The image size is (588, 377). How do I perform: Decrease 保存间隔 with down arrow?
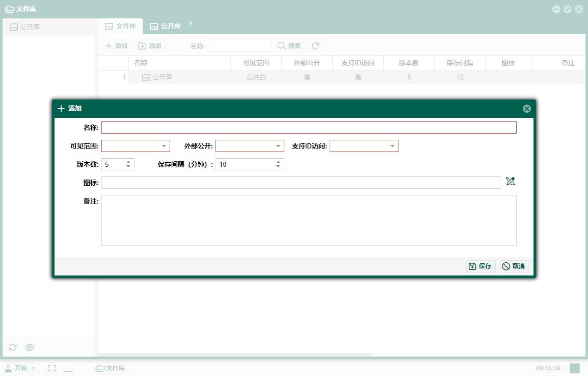point(278,167)
